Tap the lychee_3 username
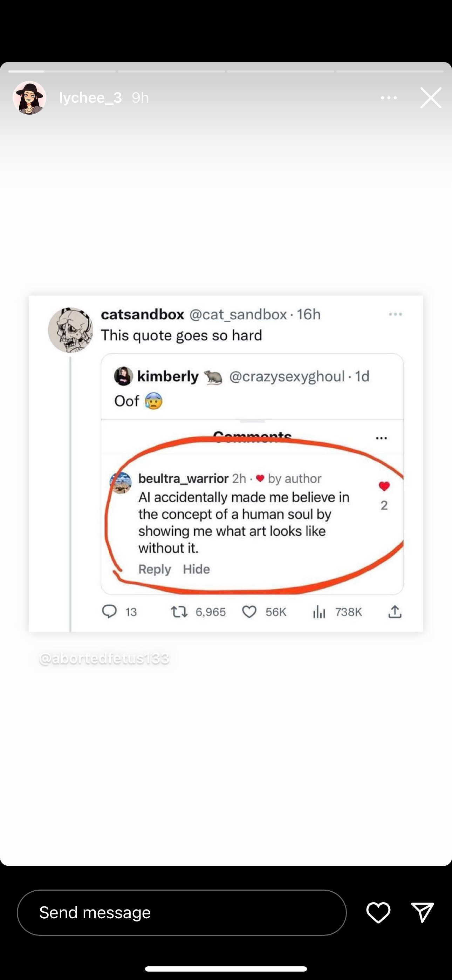The height and width of the screenshot is (980, 452). 90,98
